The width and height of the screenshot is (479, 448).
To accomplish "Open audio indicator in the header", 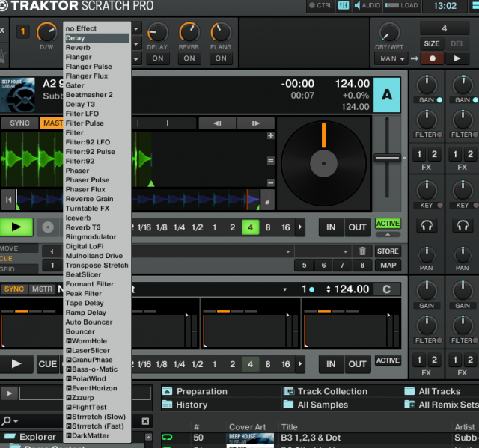I will 367,5.
